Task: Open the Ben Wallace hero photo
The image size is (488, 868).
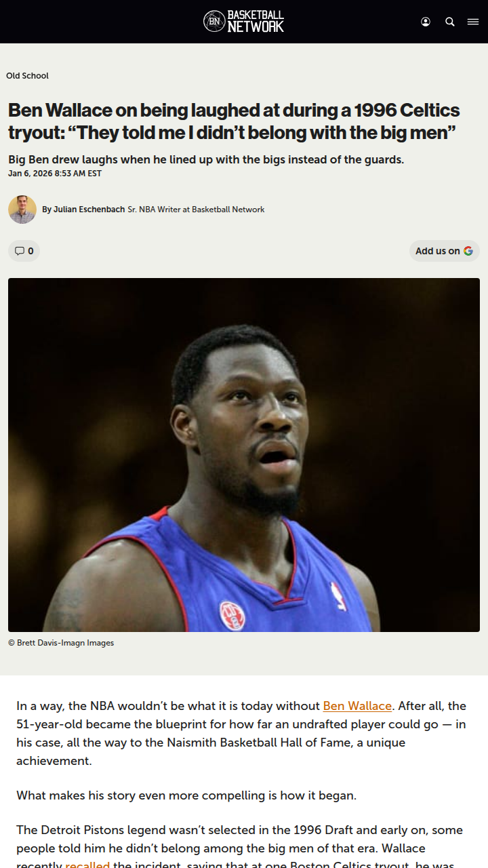Action: 244,455
